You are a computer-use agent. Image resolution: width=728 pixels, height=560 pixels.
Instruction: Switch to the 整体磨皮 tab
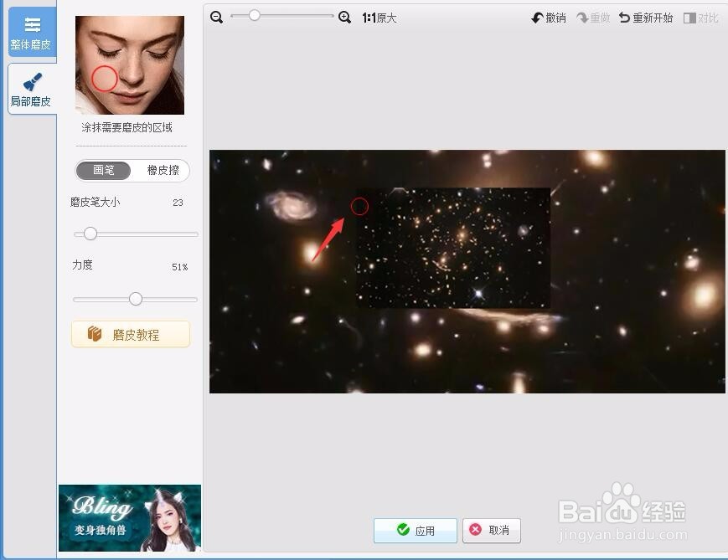click(32, 32)
